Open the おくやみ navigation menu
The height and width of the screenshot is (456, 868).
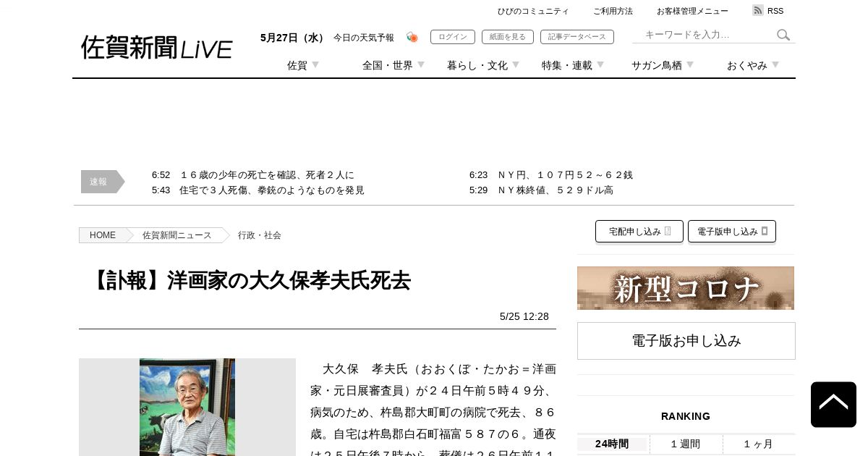[x=747, y=65]
